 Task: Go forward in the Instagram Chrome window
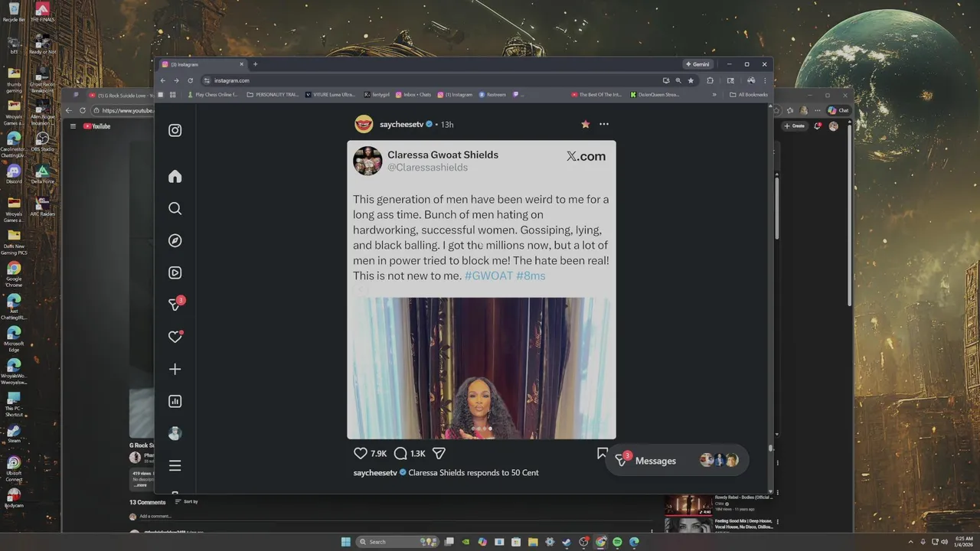[176, 80]
